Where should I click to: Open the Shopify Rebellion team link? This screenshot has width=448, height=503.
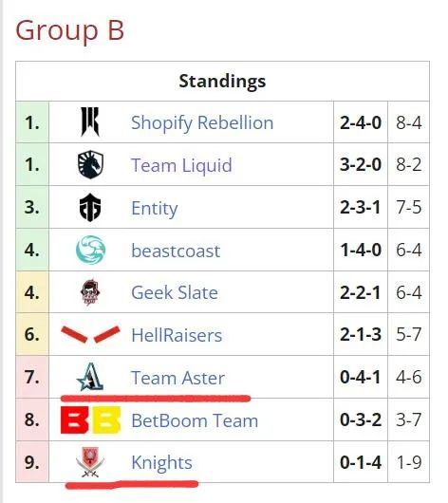tap(202, 122)
